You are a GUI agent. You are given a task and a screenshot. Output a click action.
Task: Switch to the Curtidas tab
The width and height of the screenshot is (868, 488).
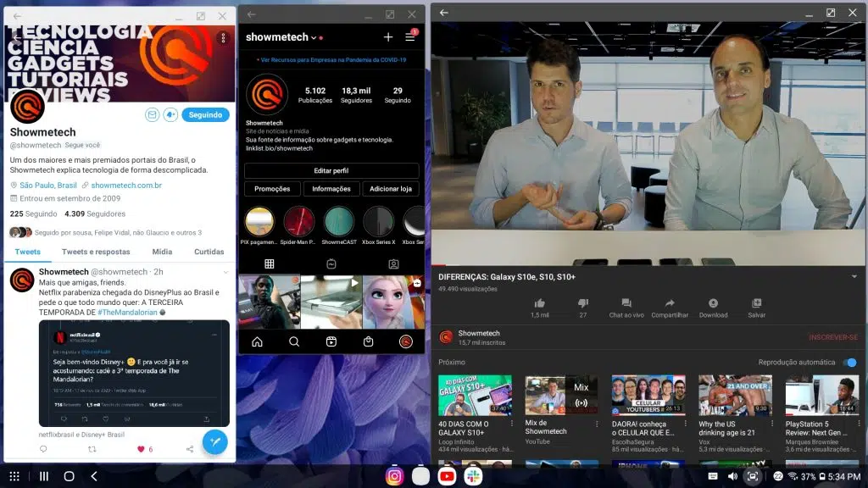tap(209, 252)
